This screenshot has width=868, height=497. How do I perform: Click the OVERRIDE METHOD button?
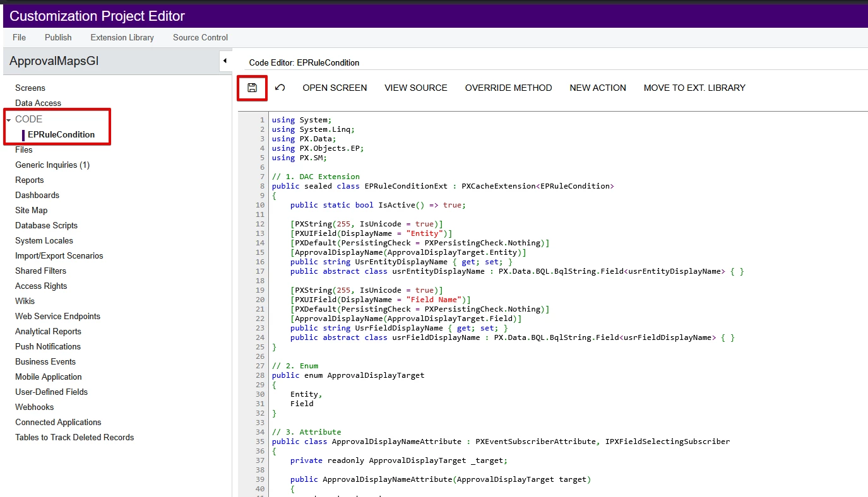point(509,88)
